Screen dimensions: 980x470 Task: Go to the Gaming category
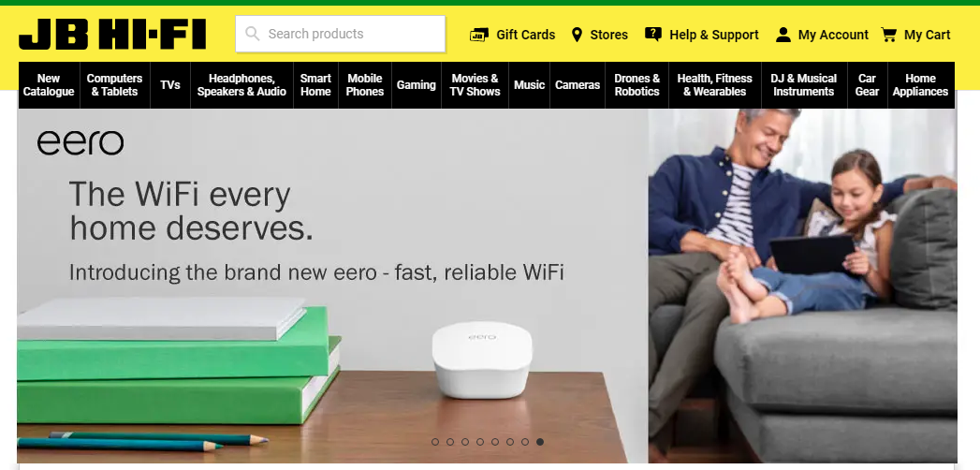coord(417,85)
